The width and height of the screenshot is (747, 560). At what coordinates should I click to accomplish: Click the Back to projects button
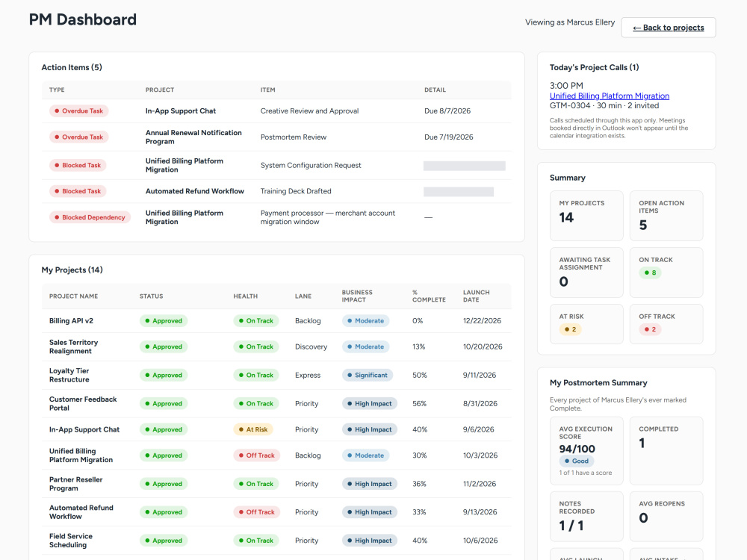tap(668, 28)
